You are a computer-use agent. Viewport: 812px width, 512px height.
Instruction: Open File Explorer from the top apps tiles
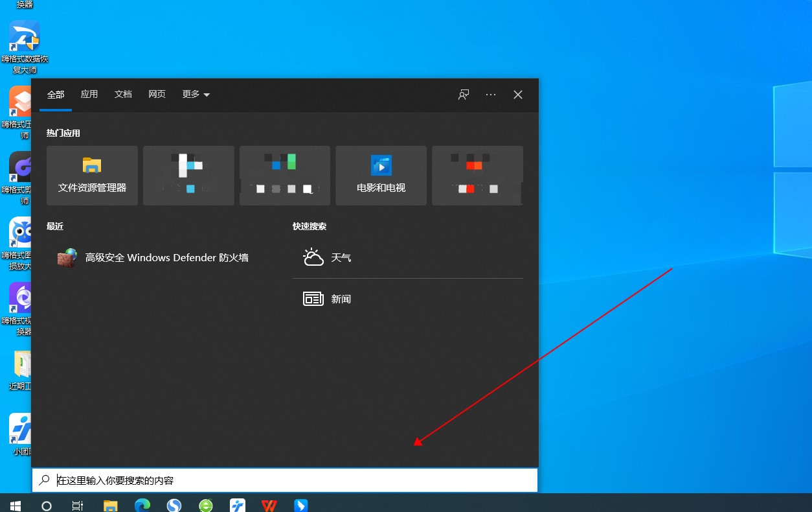(92, 175)
